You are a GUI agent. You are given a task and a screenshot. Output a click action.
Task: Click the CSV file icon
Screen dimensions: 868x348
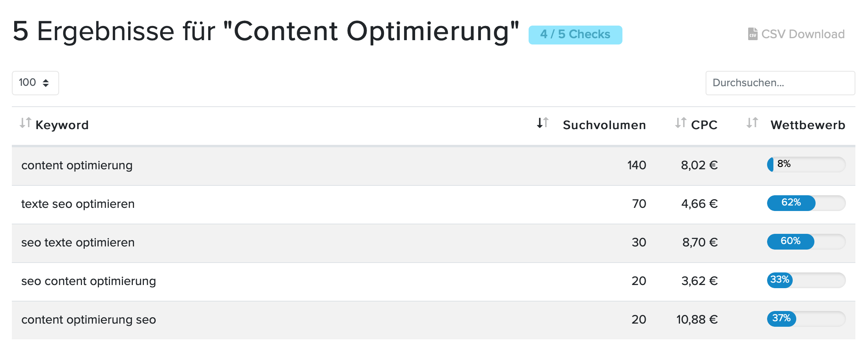point(753,34)
